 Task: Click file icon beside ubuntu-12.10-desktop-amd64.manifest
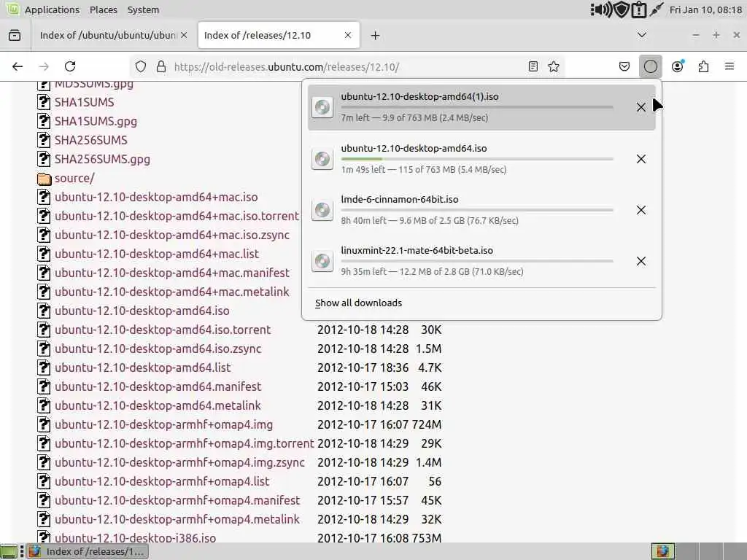tap(44, 386)
